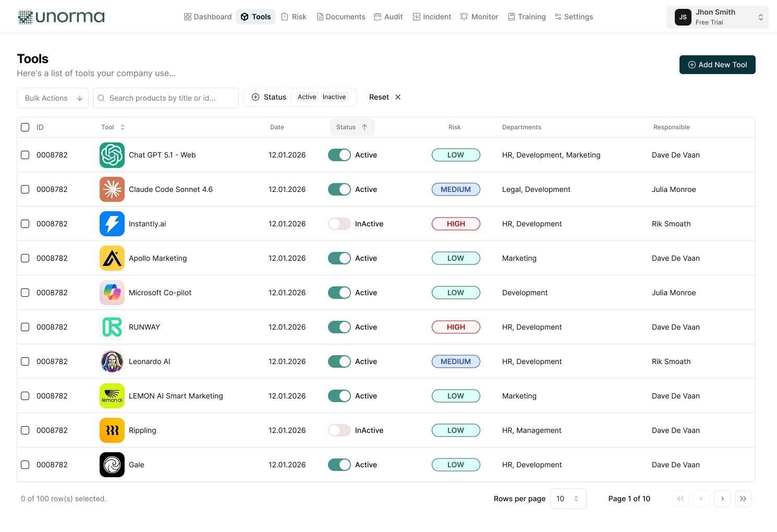This screenshot has height=532, width=777.
Task: Click the Claude Code Sonnet icon
Action: point(112,189)
